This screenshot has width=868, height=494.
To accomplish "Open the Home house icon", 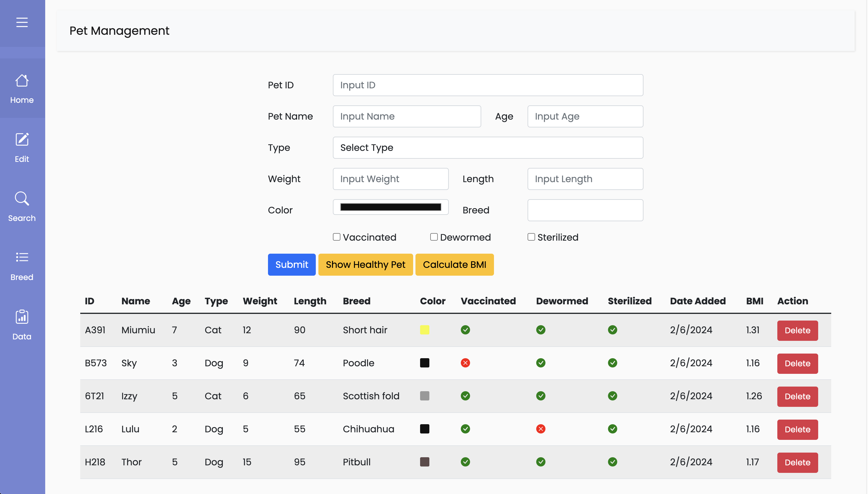I will 22,81.
